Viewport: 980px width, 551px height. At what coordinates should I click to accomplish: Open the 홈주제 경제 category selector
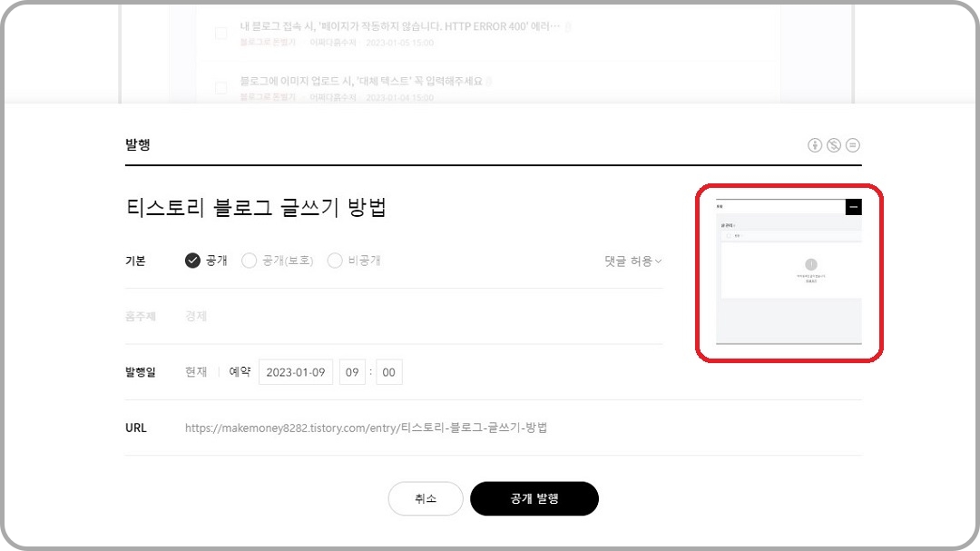point(195,315)
